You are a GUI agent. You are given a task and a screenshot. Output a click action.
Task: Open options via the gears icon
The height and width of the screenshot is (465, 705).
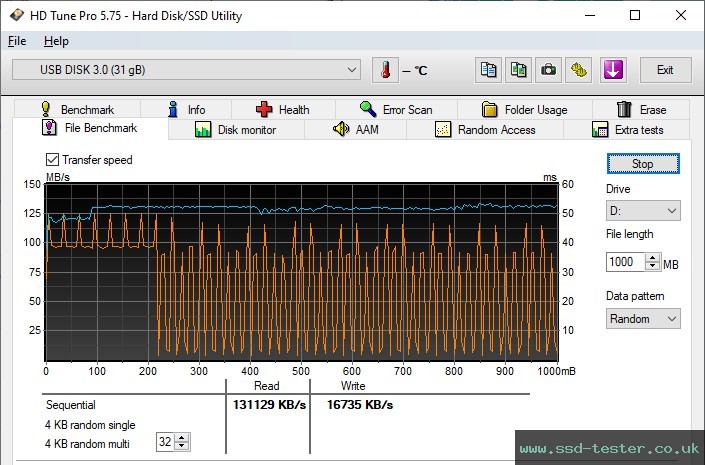pyautogui.click(x=579, y=70)
